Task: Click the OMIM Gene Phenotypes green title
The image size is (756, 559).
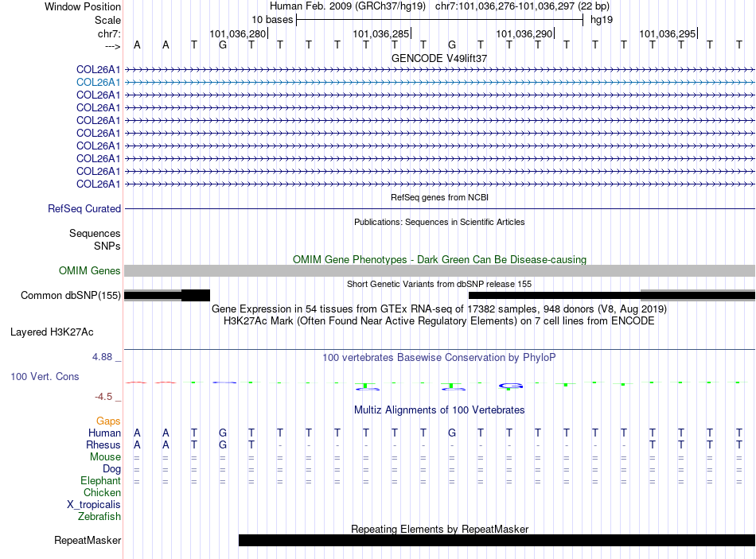Action: pyautogui.click(x=439, y=259)
